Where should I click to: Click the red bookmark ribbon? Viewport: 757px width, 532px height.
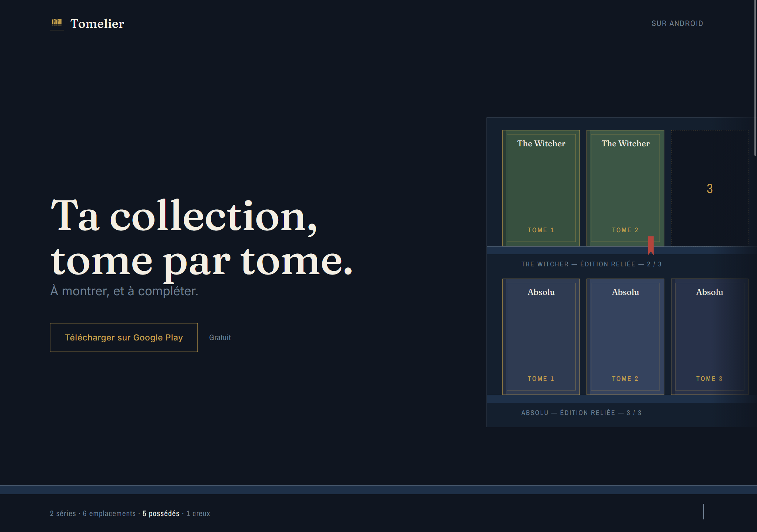(651, 245)
